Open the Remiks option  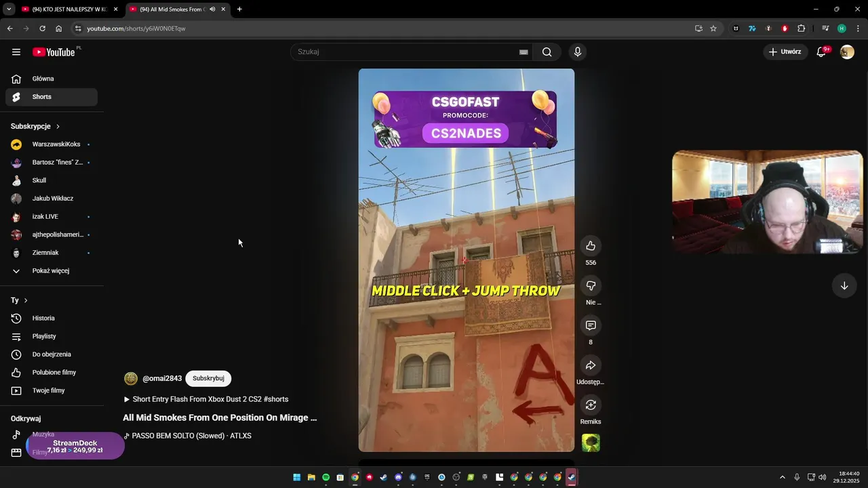[x=591, y=405]
